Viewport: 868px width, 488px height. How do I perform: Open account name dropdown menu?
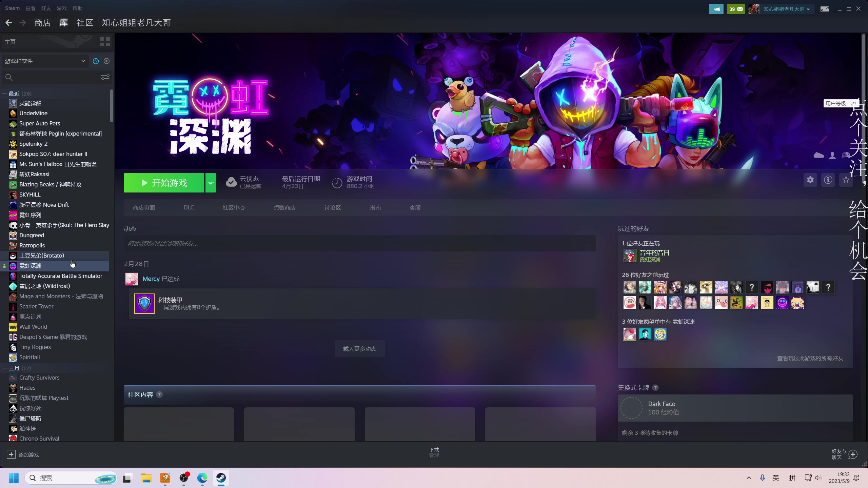pos(787,9)
